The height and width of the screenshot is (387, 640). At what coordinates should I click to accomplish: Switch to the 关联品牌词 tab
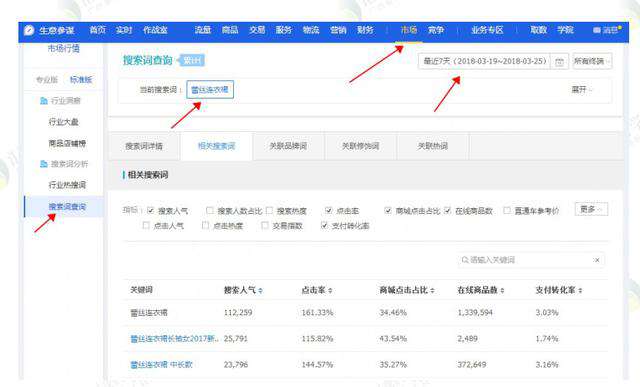(288, 146)
